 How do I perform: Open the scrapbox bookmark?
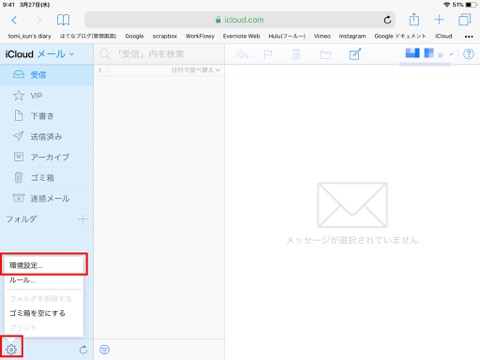coord(165,36)
